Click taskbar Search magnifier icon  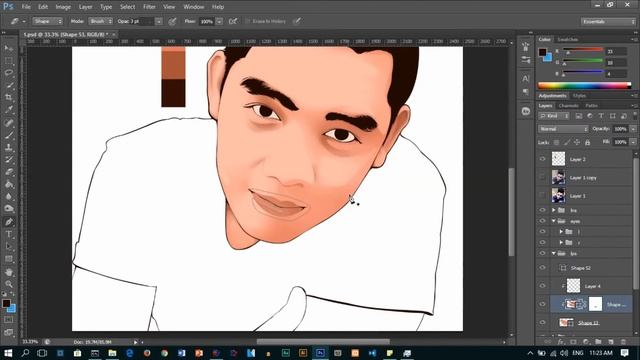(x=25, y=353)
